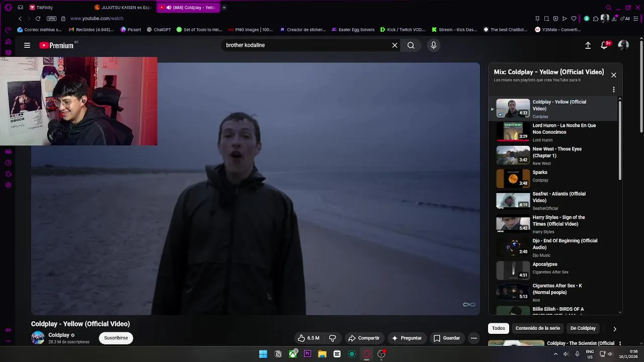644x362 pixels.
Task: Go back with the browser back arrow
Action: tap(20, 19)
